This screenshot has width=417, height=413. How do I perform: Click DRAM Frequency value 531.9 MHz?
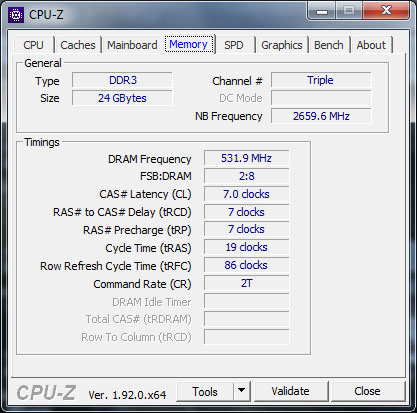[x=247, y=158]
